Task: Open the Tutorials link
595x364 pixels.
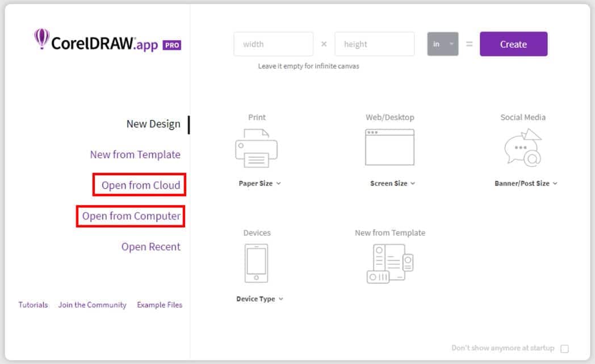Action: [32, 304]
